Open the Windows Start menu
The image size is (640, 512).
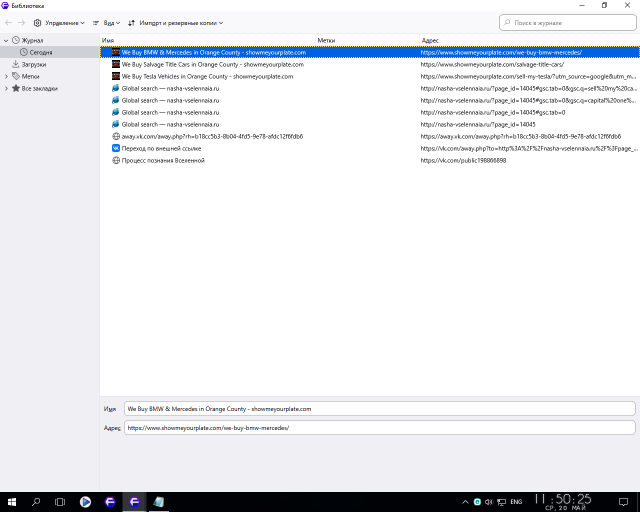(x=12, y=502)
